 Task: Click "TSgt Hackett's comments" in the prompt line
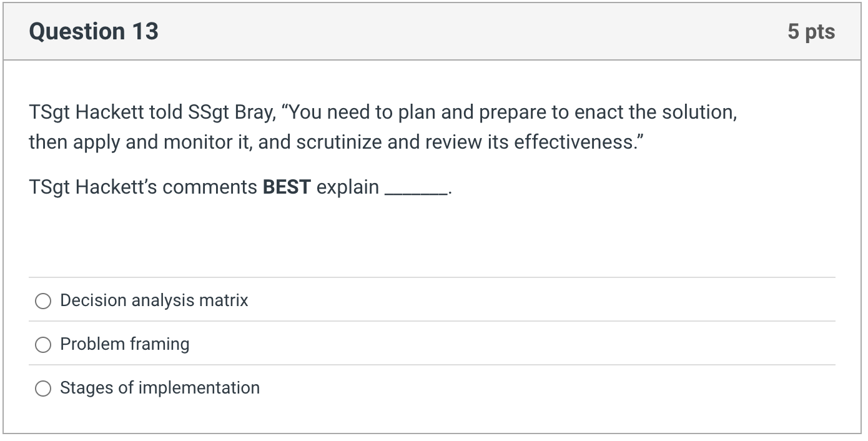click(142, 187)
